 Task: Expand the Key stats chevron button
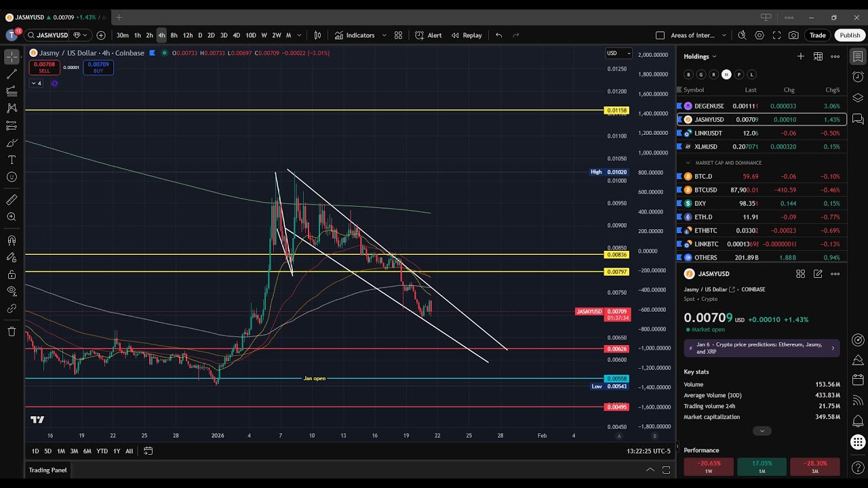coord(762,431)
